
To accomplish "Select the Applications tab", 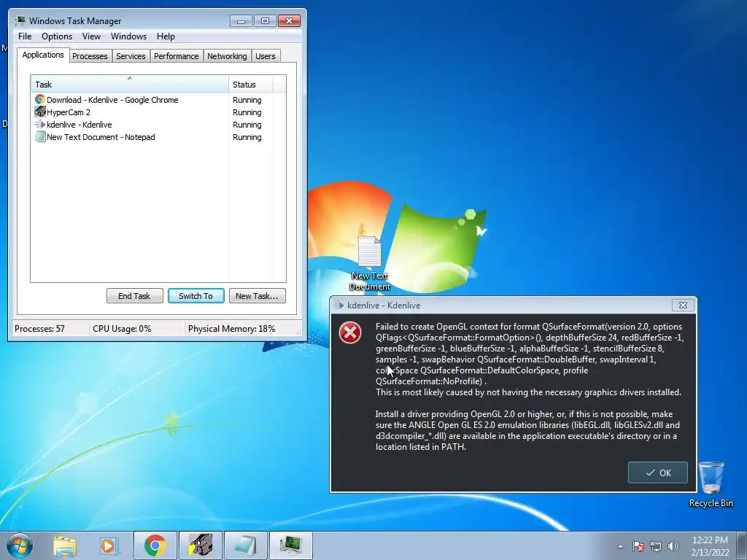I will tap(43, 55).
